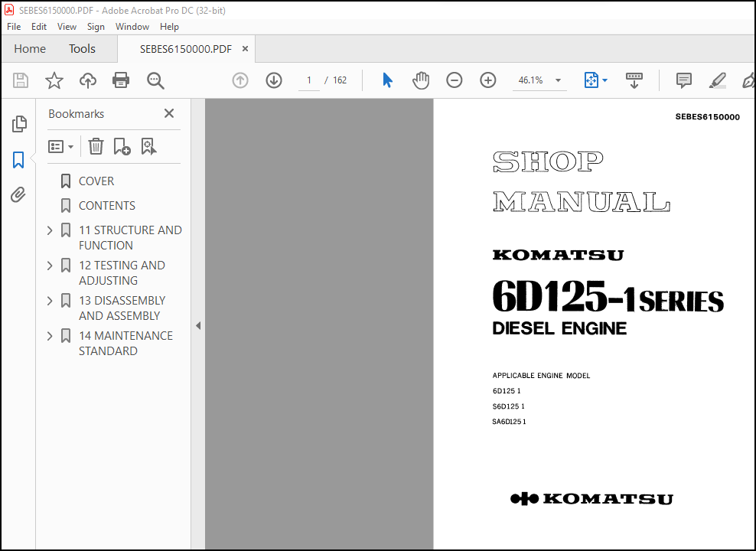Screen dimensions: 756x551
Task: Select 14 MAINTENANCE STANDARD bookmark text
Action: 125,344
